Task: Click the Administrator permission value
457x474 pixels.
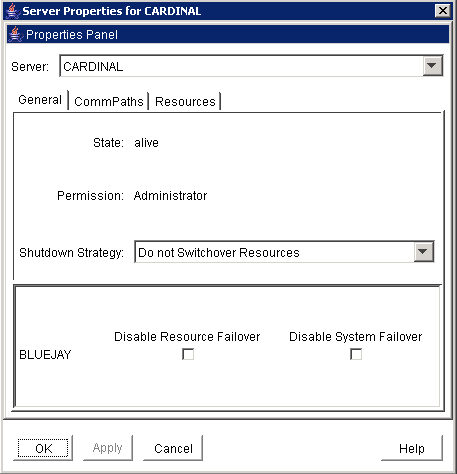Action: (x=170, y=196)
